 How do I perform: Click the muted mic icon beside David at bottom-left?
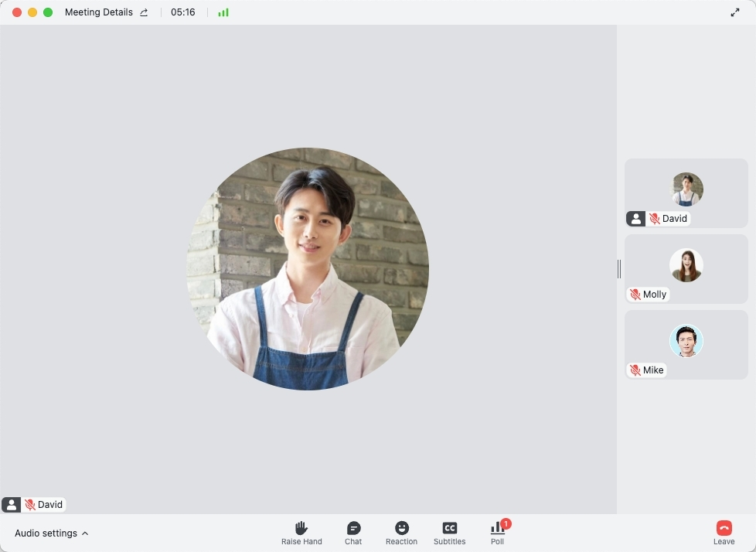coord(30,505)
